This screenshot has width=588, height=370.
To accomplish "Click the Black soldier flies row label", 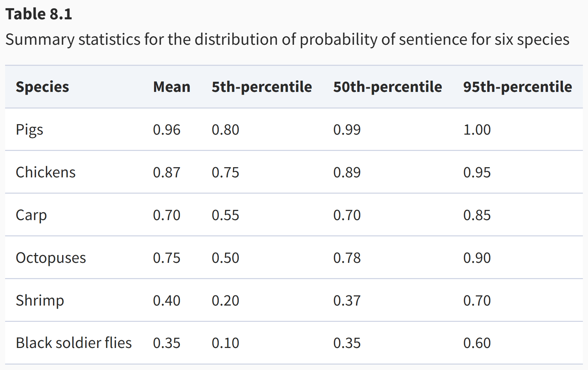I will coord(74,343).
